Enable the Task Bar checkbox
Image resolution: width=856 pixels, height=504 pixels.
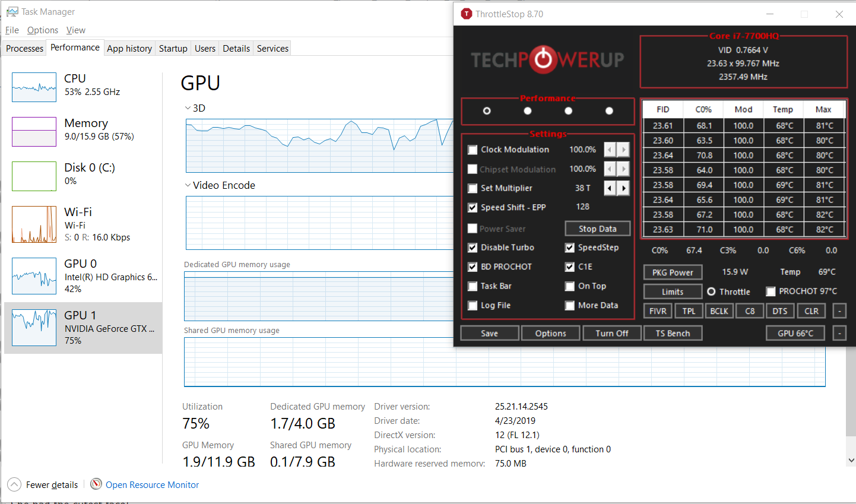click(473, 286)
